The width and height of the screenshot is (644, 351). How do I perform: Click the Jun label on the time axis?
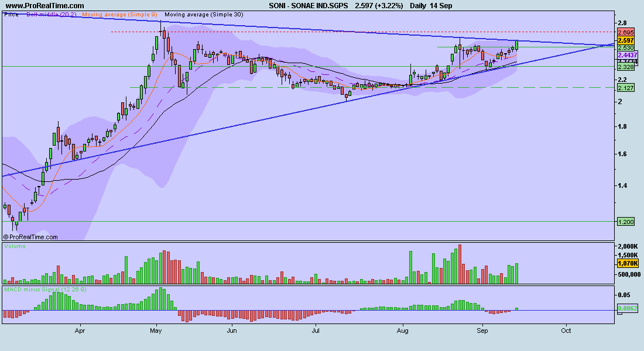pos(232,331)
